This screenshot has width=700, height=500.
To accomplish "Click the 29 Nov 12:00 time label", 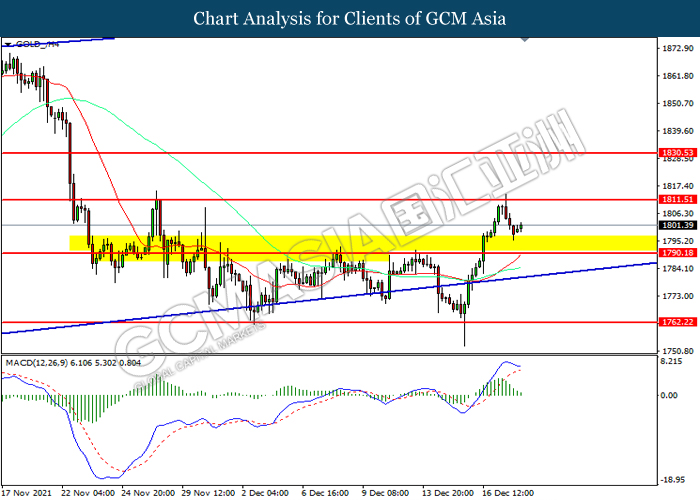I will click(x=208, y=493).
